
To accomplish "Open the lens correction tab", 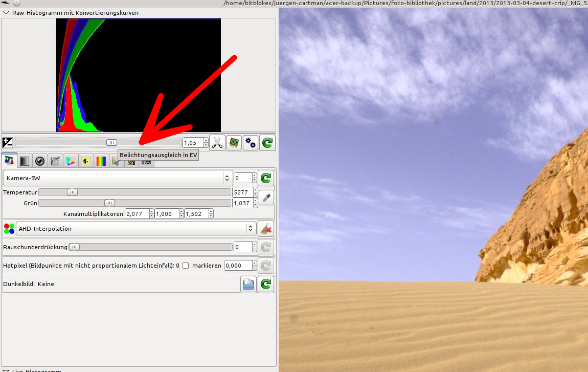I will point(40,161).
